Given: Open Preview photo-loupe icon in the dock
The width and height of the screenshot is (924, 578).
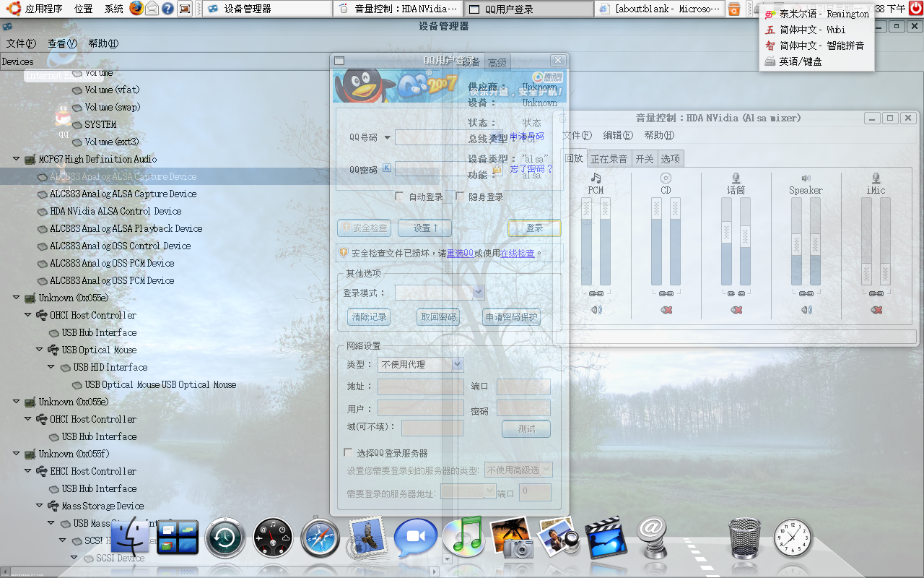Looking at the screenshot, I should point(559,538).
